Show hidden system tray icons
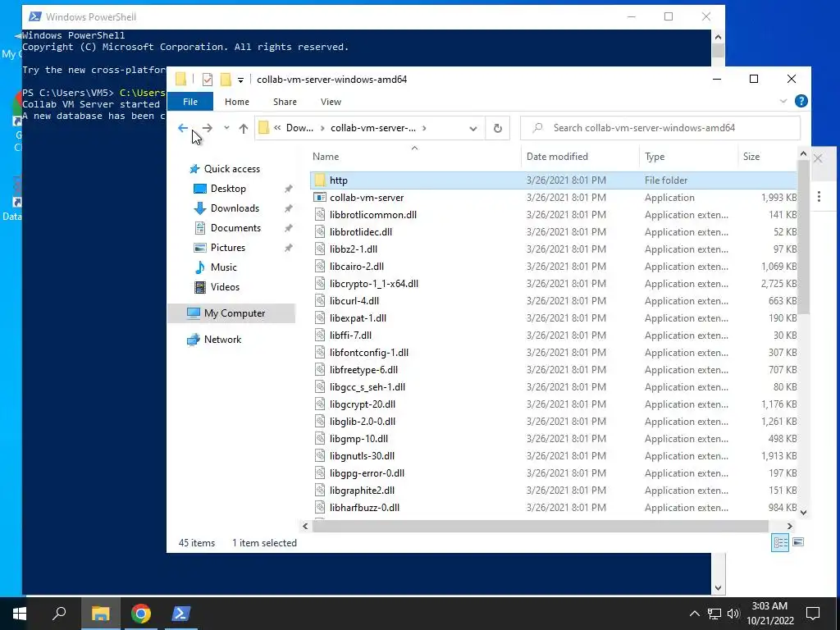The width and height of the screenshot is (840, 630). tap(694, 614)
